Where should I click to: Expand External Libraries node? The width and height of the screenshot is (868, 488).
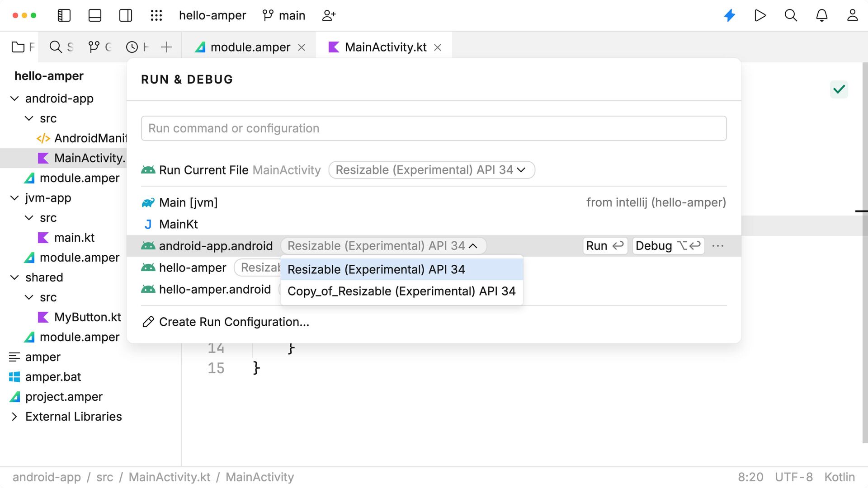pyautogui.click(x=14, y=417)
